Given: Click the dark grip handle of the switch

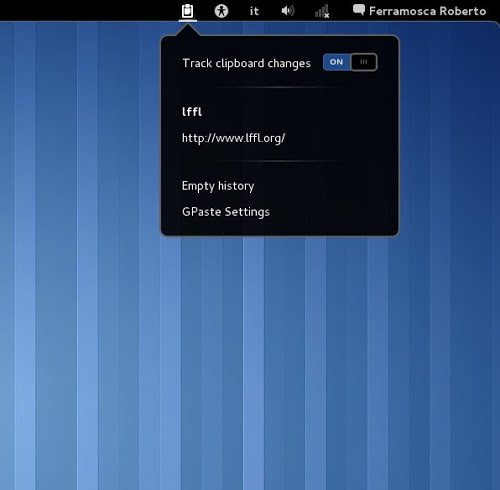Looking at the screenshot, I should [x=364, y=62].
